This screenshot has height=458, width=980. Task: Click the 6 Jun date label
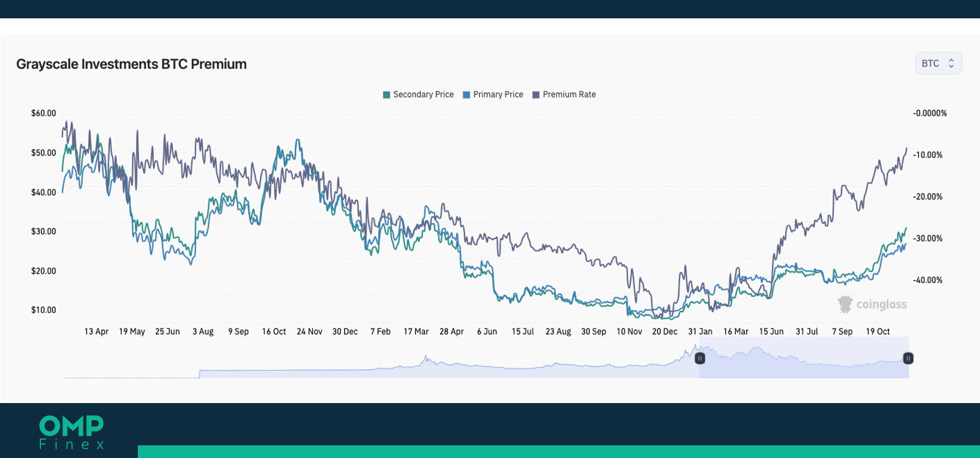pos(487,331)
